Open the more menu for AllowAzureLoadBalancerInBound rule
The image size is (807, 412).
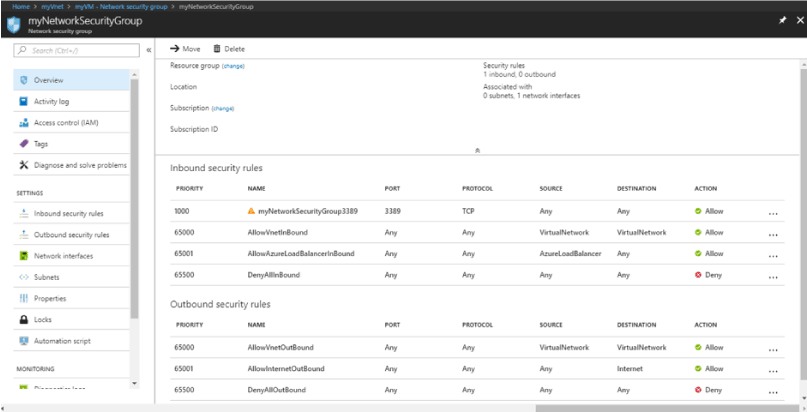pos(773,256)
